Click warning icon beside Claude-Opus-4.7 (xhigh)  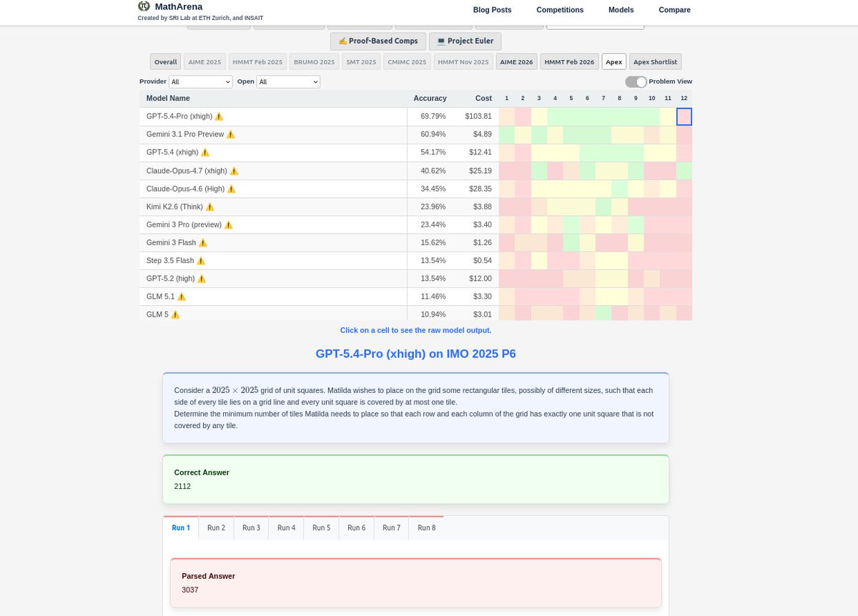tap(234, 171)
